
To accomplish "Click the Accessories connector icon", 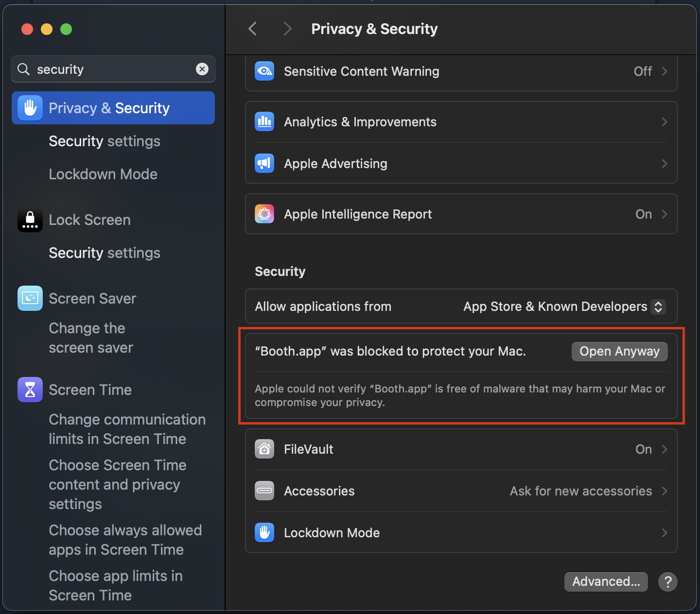I will (264, 491).
